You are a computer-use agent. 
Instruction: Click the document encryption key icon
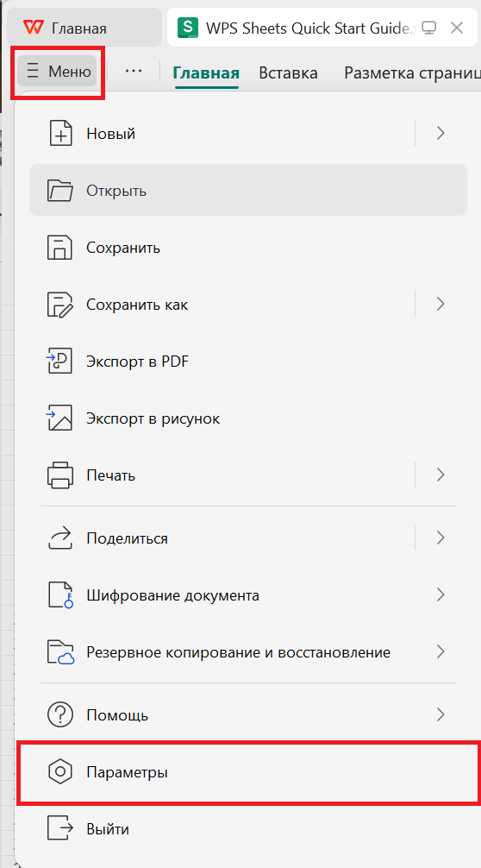click(x=60, y=595)
